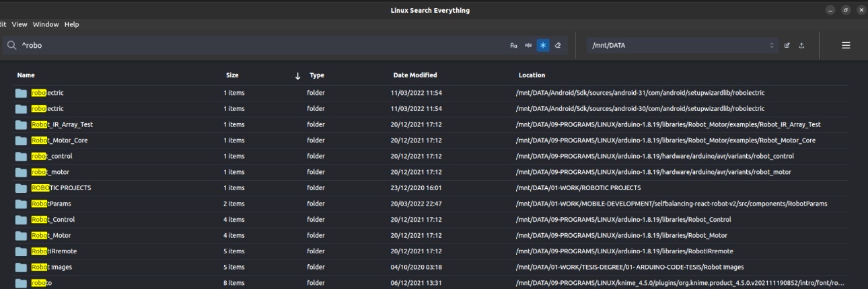This screenshot has width=868, height=289.
Task: Click the android-30 robolectric location path
Action: (x=640, y=108)
